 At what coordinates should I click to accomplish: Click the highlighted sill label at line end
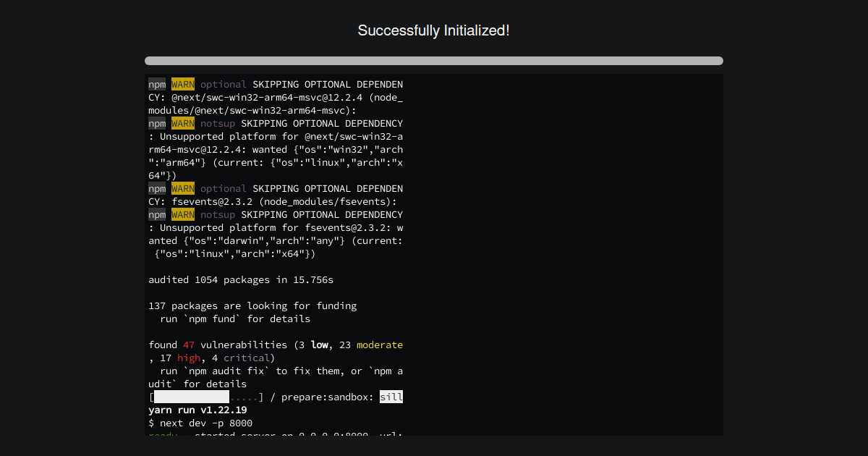pos(392,397)
